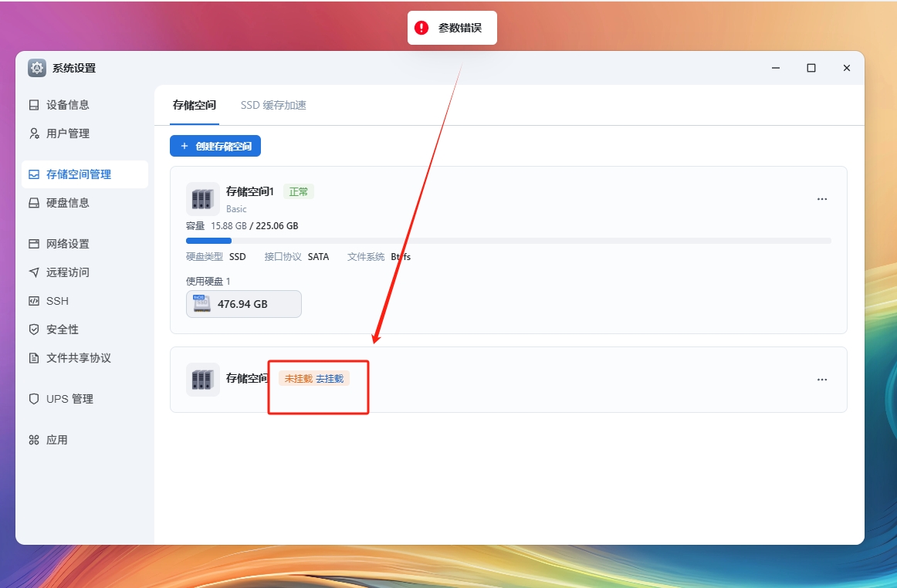Click the red error icon in 参数错误 toast

tap(421, 28)
